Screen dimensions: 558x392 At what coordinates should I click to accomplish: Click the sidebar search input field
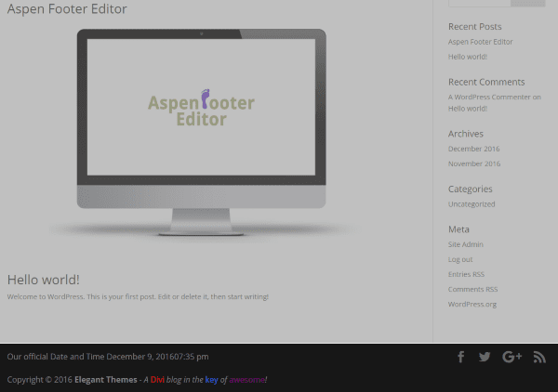(x=479, y=3)
